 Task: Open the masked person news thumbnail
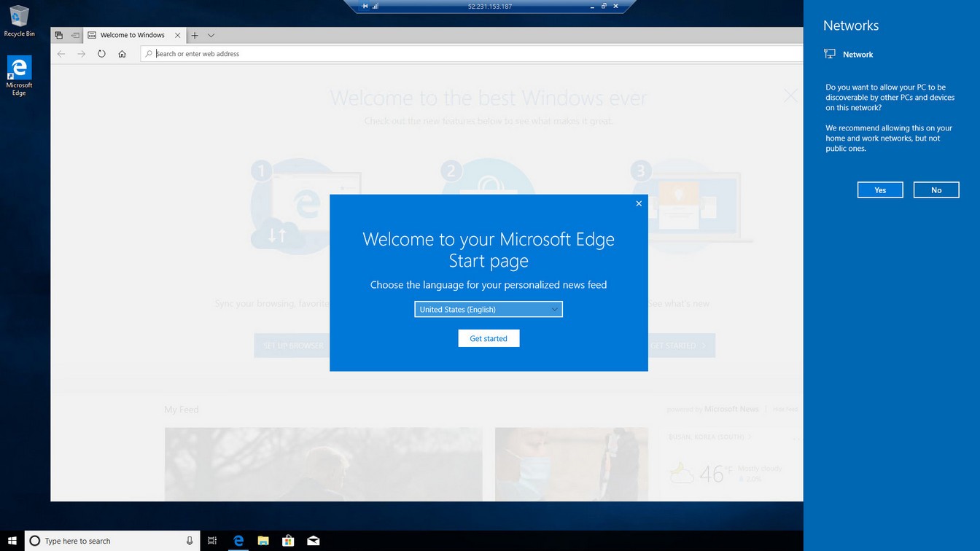tap(572, 464)
